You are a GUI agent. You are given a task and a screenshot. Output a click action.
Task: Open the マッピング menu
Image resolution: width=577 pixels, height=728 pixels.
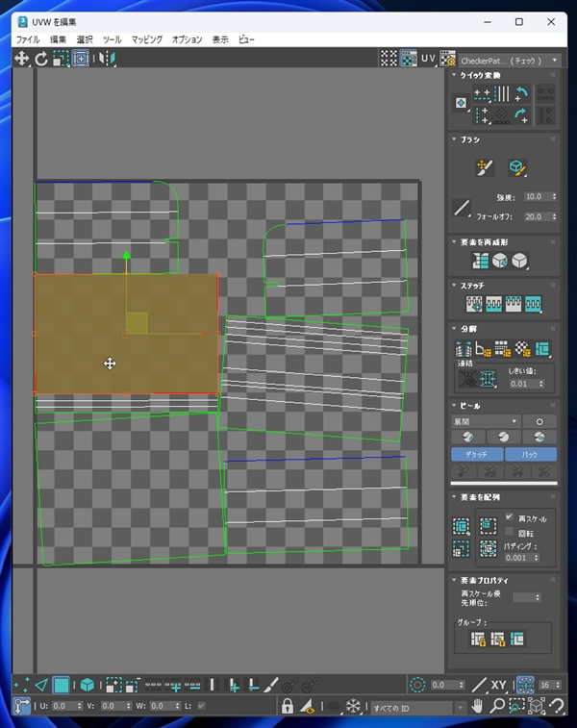pyautogui.click(x=147, y=39)
